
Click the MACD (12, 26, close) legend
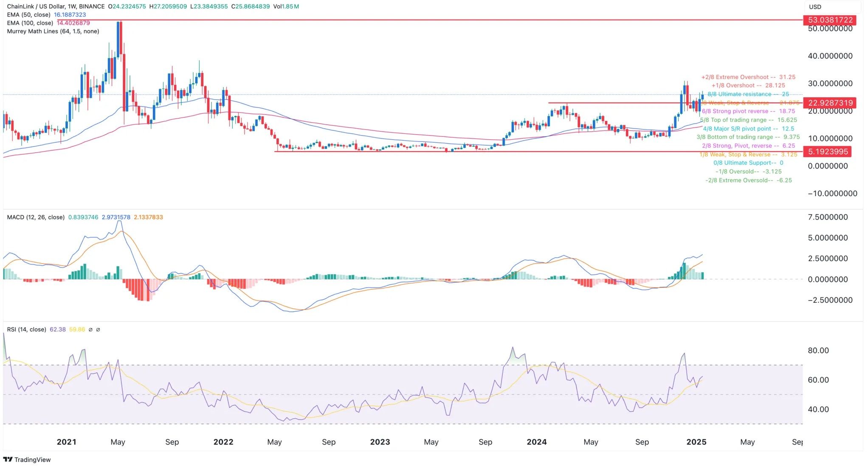[x=36, y=217]
